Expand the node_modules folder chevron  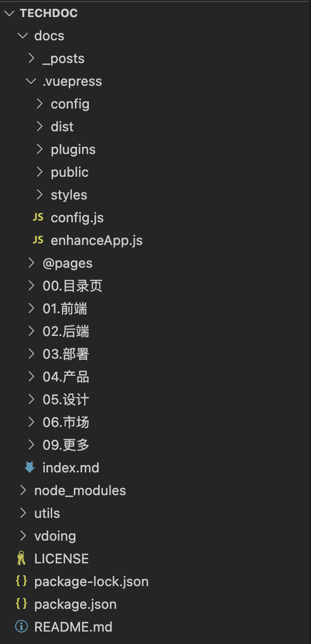pyautogui.click(x=22, y=490)
